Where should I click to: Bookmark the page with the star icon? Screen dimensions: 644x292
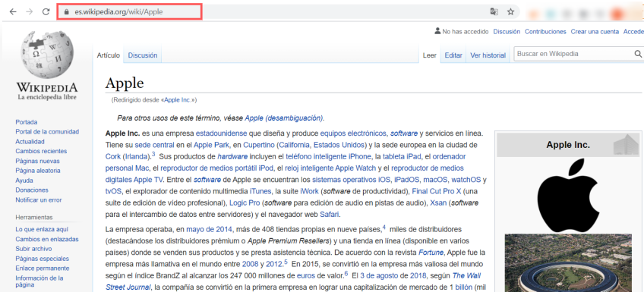510,12
